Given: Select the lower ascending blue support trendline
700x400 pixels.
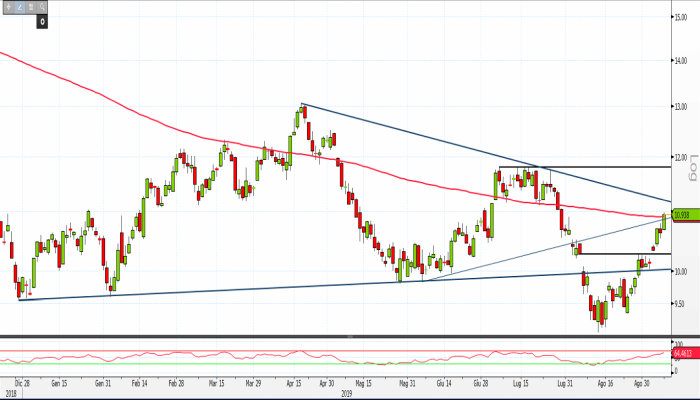Looking at the screenshot, I should pos(250,287).
